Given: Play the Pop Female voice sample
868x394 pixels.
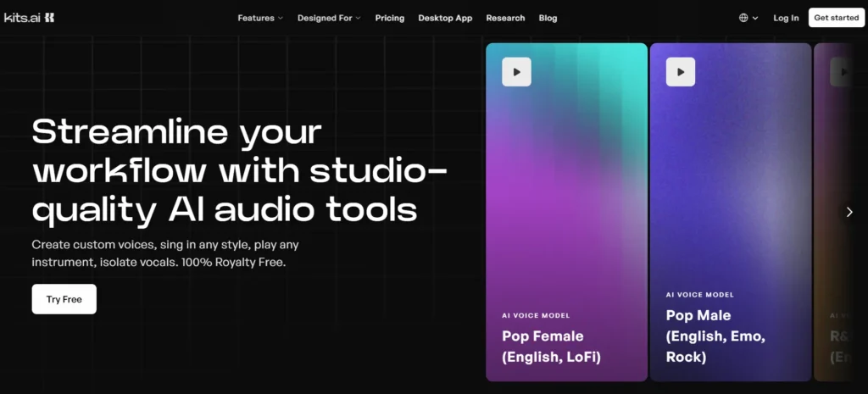Looking at the screenshot, I should pyautogui.click(x=516, y=72).
